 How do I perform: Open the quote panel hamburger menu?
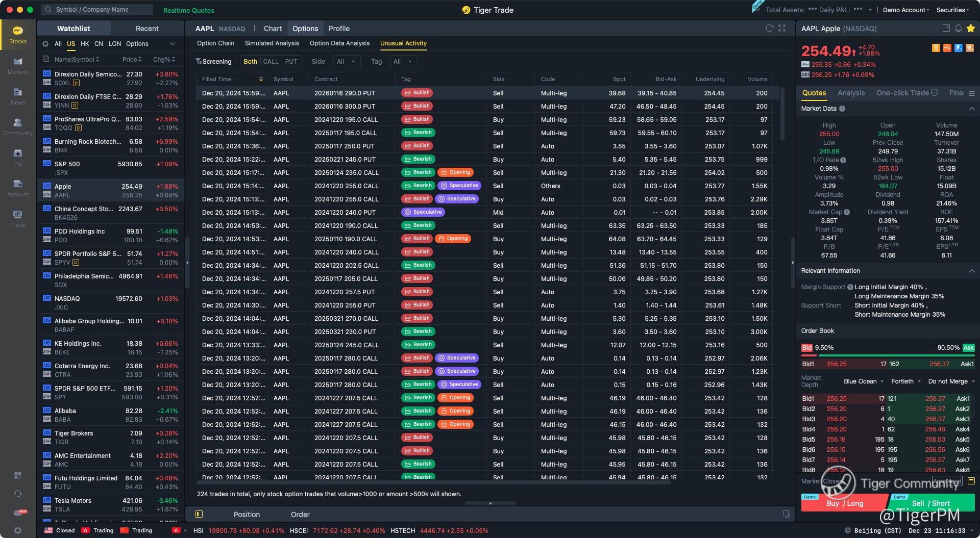point(971,93)
